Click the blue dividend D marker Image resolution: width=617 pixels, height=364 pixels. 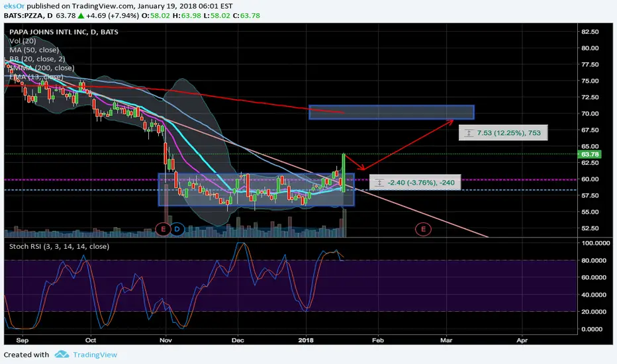(177, 229)
